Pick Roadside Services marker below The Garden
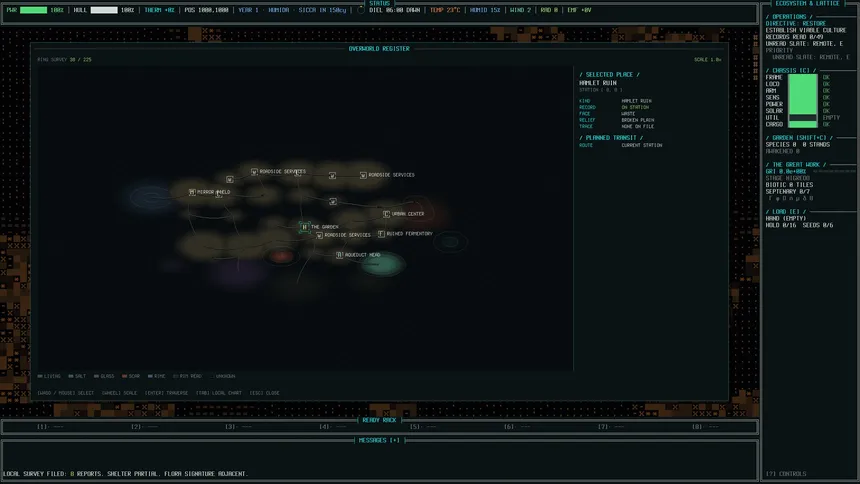 point(319,235)
